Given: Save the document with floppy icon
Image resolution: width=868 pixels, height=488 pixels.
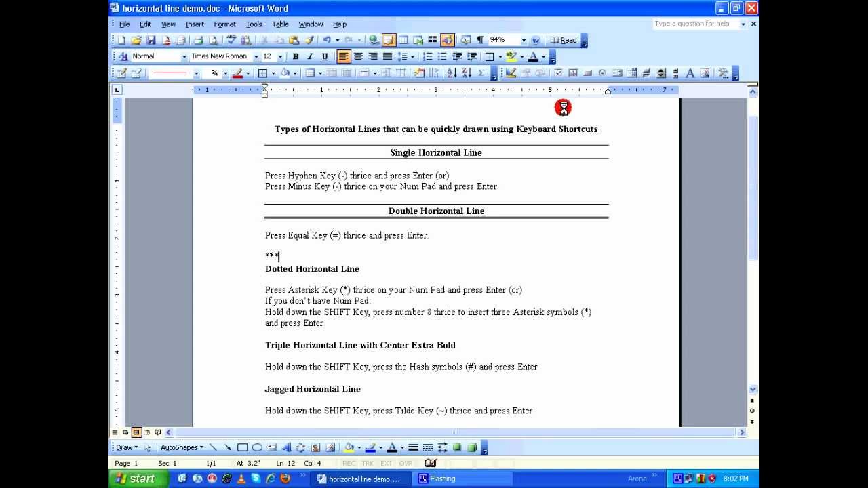Looking at the screenshot, I should pyautogui.click(x=151, y=40).
